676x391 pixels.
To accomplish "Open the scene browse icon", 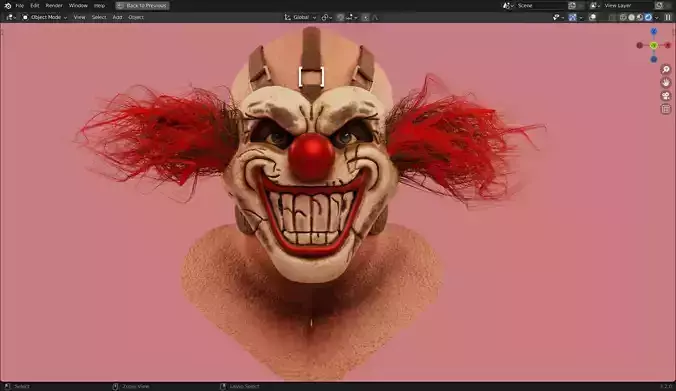I will click(508, 6).
